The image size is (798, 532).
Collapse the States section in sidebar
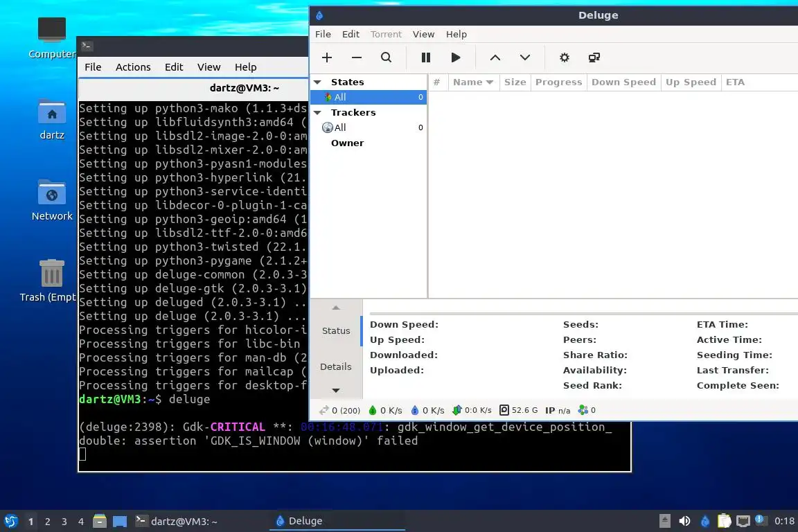pyautogui.click(x=317, y=82)
